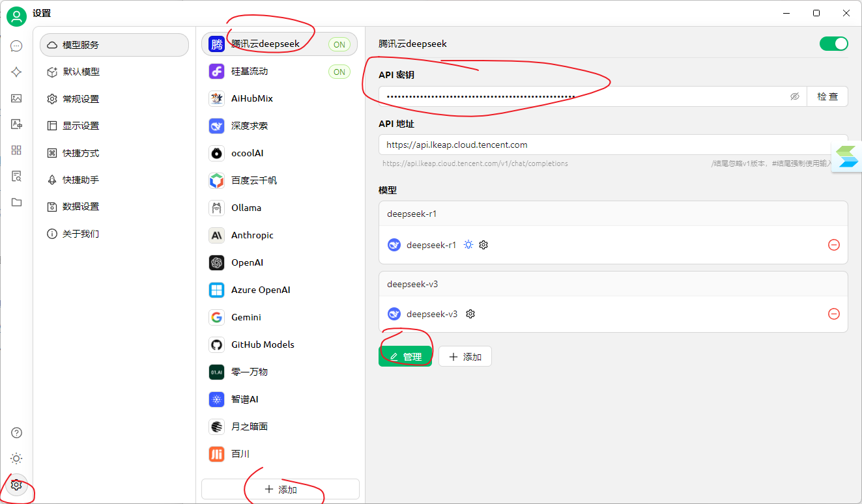Image resolution: width=862 pixels, height=504 pixels.
Task: Select the ocoolAI provider
Action: click(280, 153)
